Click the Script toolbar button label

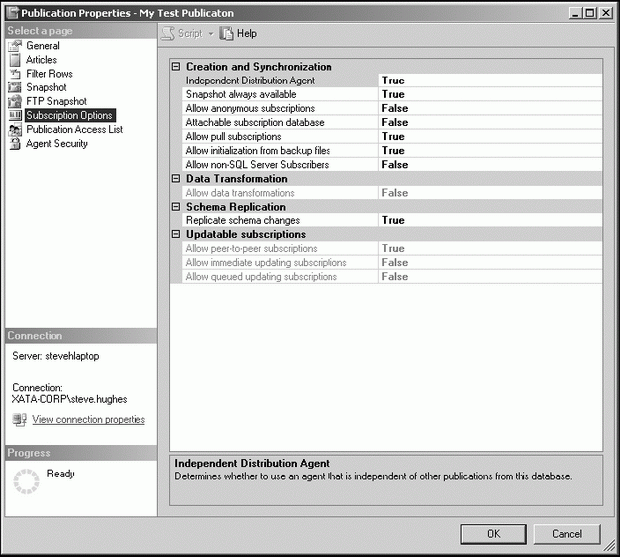coord(190,34)
